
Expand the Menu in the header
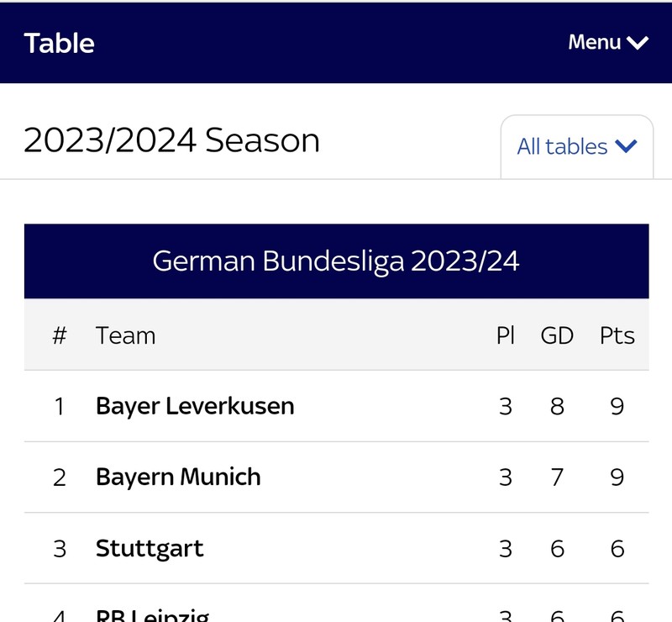click(608, 43)
